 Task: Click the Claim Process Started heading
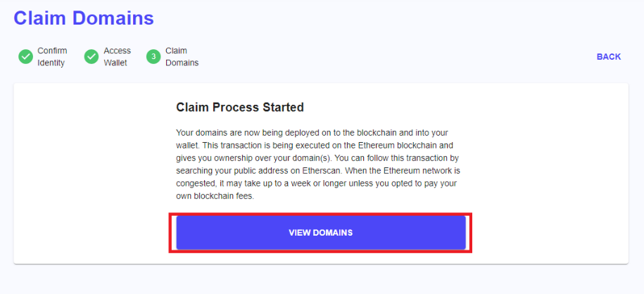[x=239, y=108]
